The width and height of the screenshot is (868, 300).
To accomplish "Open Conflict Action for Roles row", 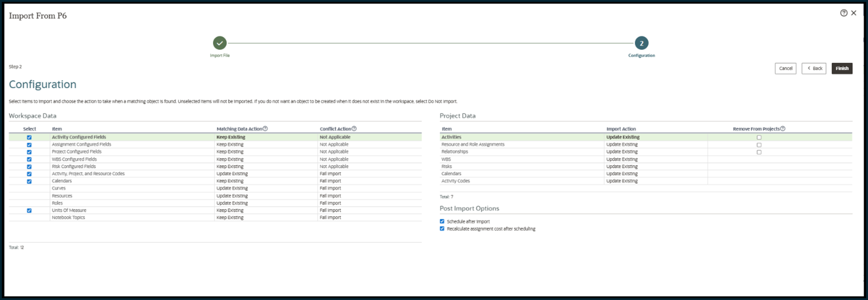I will coord(370,203).
